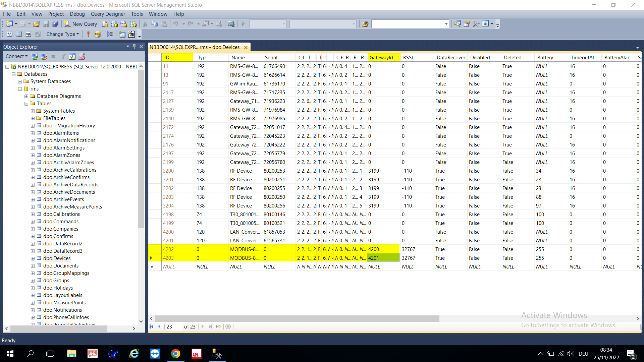Open the Tools menu
This screenshot has height=362, width=644.
pos(137,14)
